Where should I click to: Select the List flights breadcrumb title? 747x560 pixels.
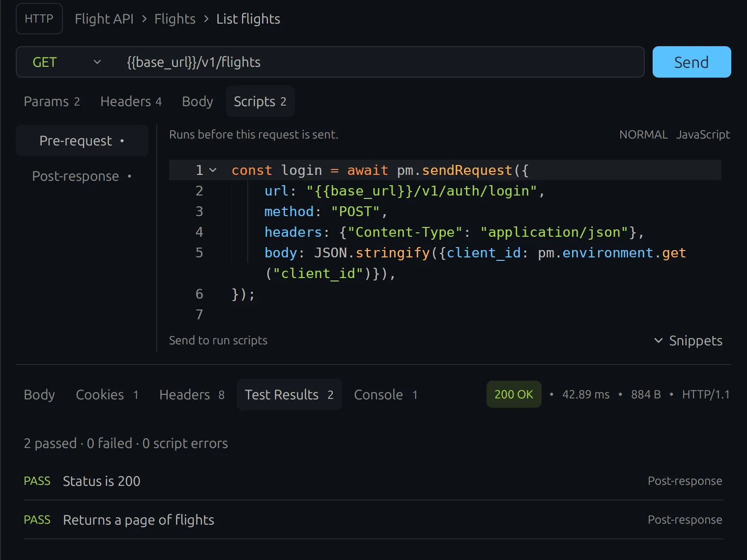[248, 19]
